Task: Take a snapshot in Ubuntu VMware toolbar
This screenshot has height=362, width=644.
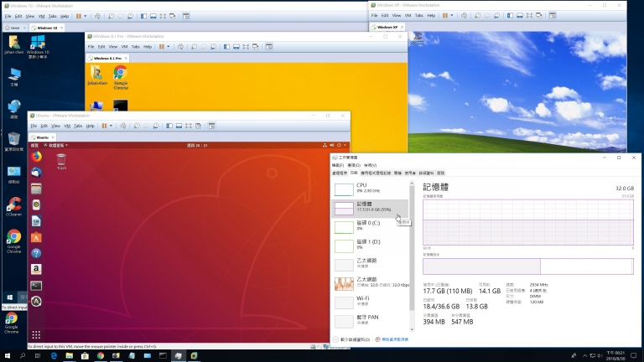Action: coord(137,126)
